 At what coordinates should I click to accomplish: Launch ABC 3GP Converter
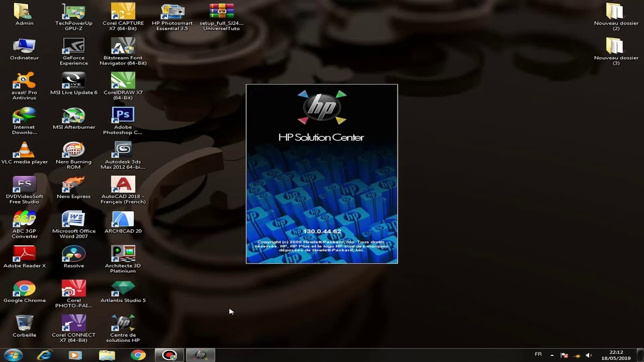[24, 225]
